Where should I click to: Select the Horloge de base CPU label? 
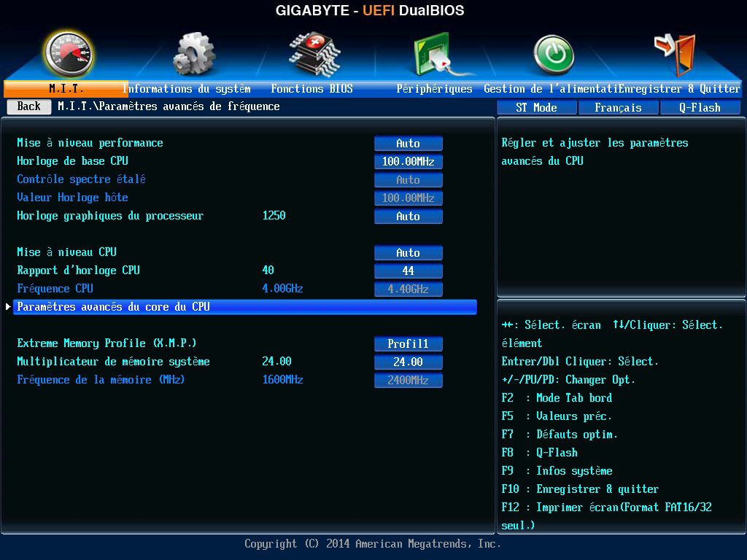point(72,161)
